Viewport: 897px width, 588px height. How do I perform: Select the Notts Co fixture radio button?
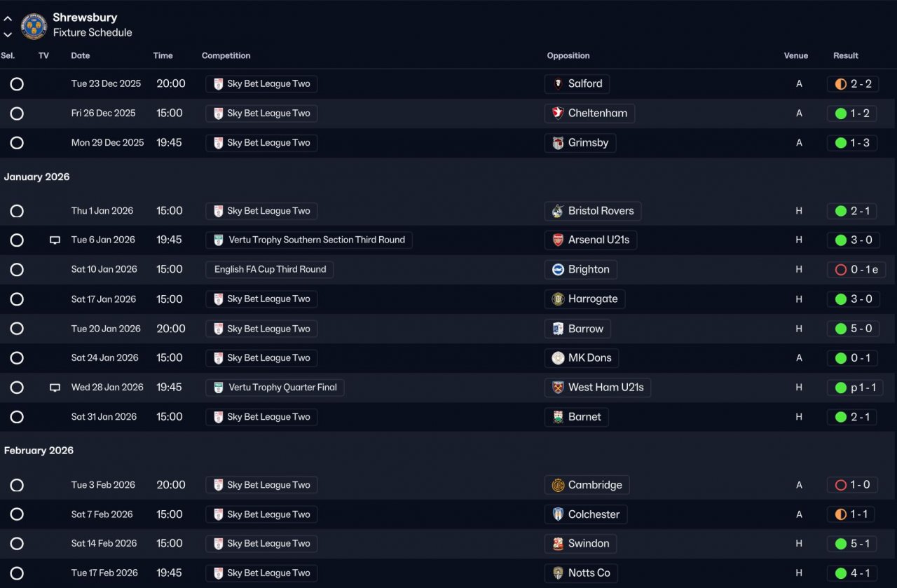coord(17,573)
